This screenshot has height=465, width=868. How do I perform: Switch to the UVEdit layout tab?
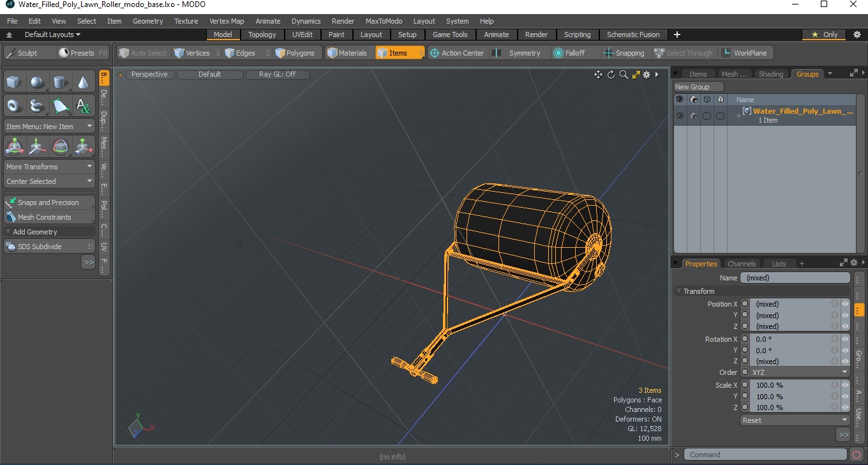[302, 34]
